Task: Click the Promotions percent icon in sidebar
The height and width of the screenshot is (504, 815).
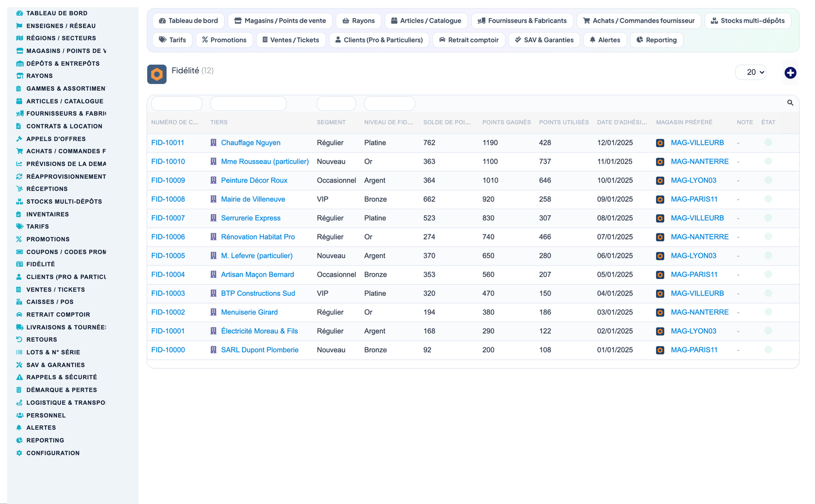Action: (20, 239)
